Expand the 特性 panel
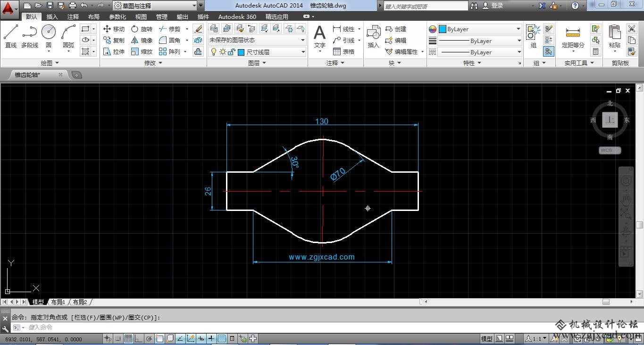Viewport: 644px width, 345px height. pyautogui.click(x=472, y=63)
